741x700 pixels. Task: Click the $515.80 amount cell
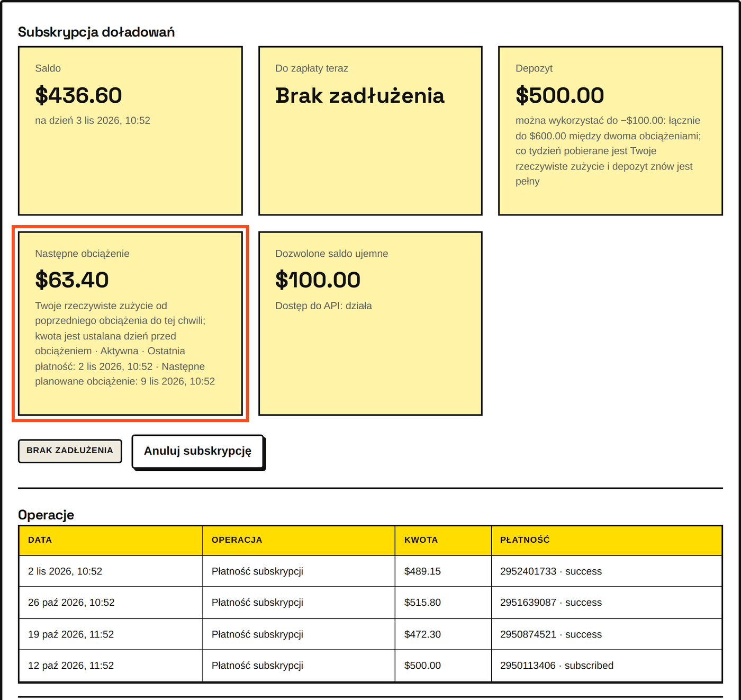pos(444,603)
